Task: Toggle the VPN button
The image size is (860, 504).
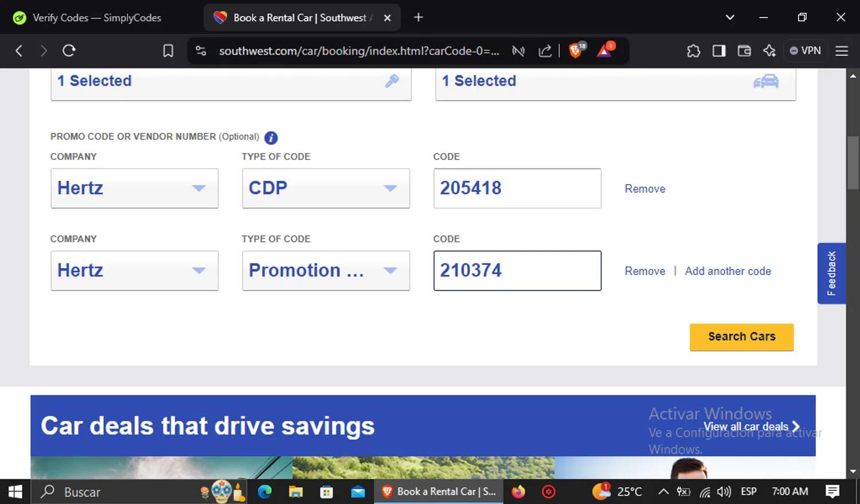Action: 806,50
